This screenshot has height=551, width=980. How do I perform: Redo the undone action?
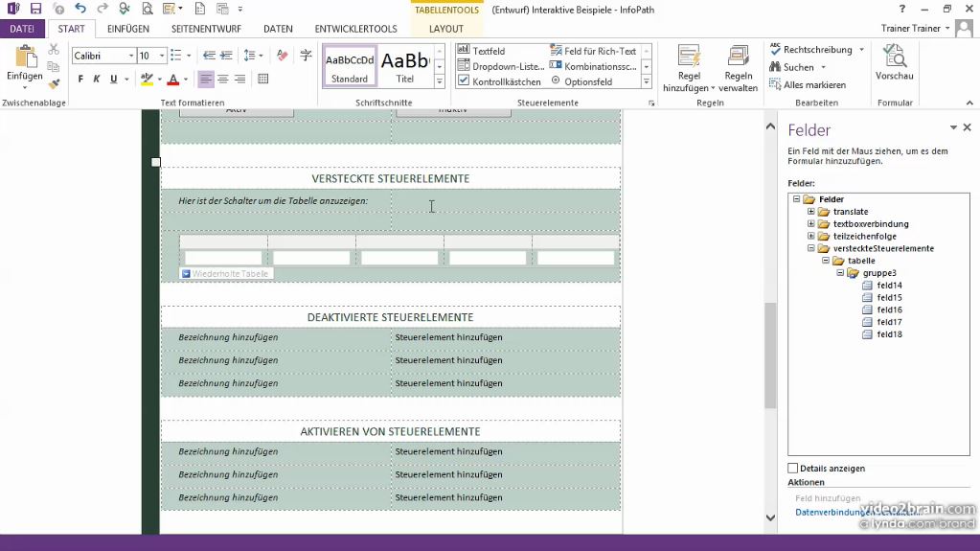click(103, 9)
